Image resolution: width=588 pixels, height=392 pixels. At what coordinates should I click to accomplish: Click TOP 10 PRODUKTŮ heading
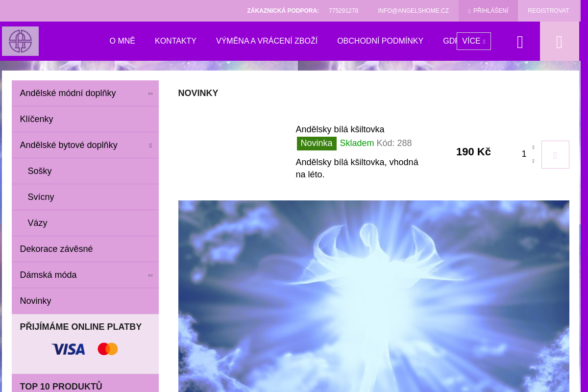pyautogui.click(x=61, y=386)
